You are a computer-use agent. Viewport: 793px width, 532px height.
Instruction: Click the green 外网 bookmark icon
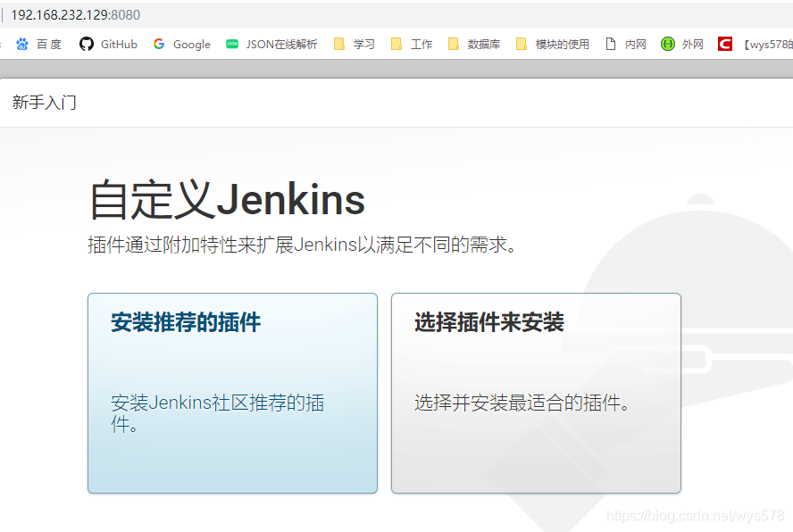tap(668, 44)
